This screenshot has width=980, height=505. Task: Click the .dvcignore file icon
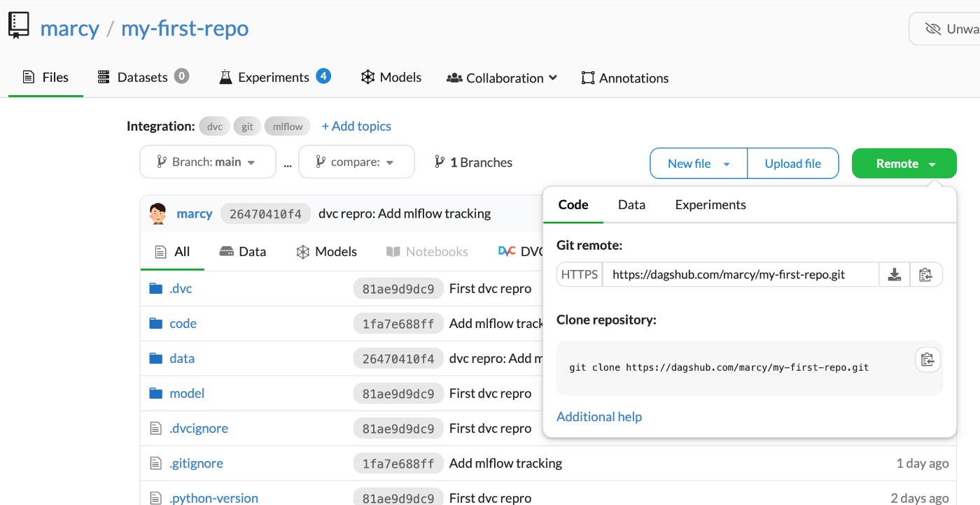(x=156, y=428)
